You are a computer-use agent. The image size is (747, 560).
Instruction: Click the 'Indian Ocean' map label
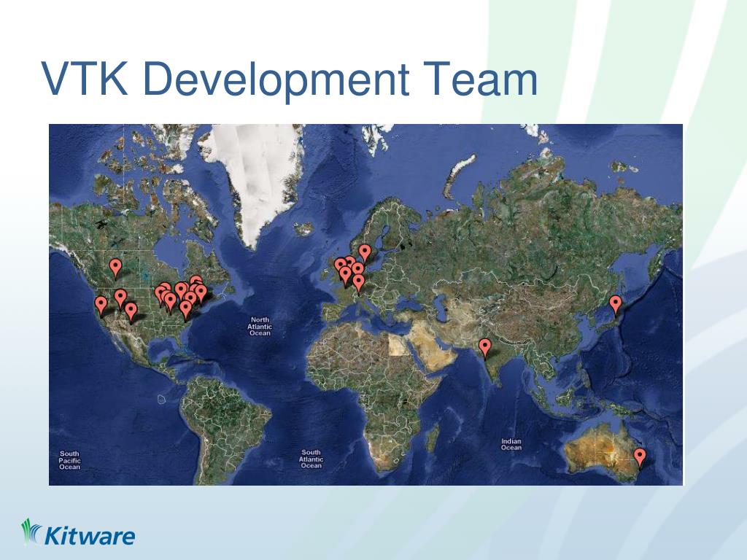coord(511,444)
